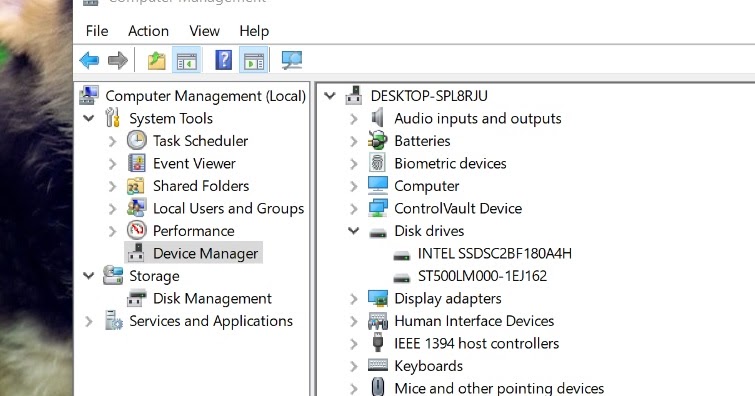This screenshot has width=755, height=396.
Task: Select Disk Management under Storage
Action: click(212, 299)
